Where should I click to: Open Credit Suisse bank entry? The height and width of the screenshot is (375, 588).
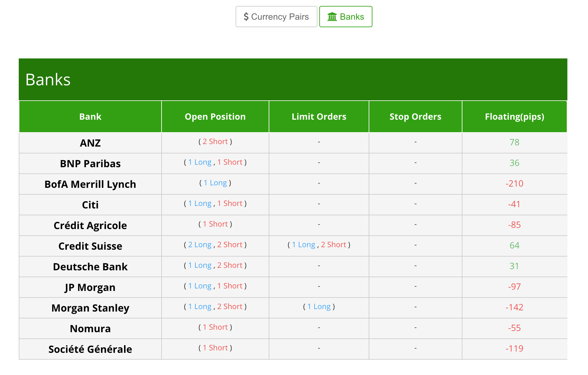coord(90,246)
